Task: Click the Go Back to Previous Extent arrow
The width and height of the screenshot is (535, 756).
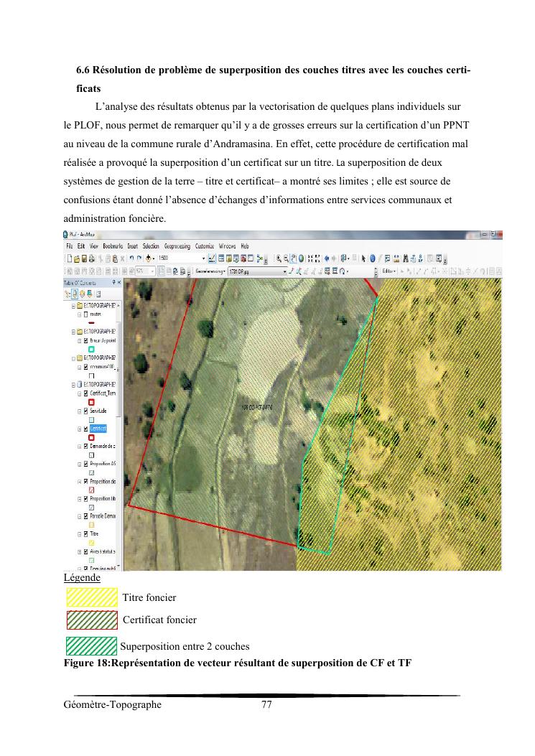Action: tap(327, 258)
